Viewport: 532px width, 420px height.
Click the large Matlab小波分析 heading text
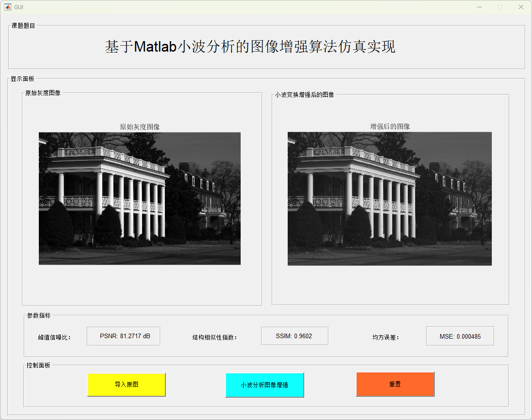(x=250, y=47)
